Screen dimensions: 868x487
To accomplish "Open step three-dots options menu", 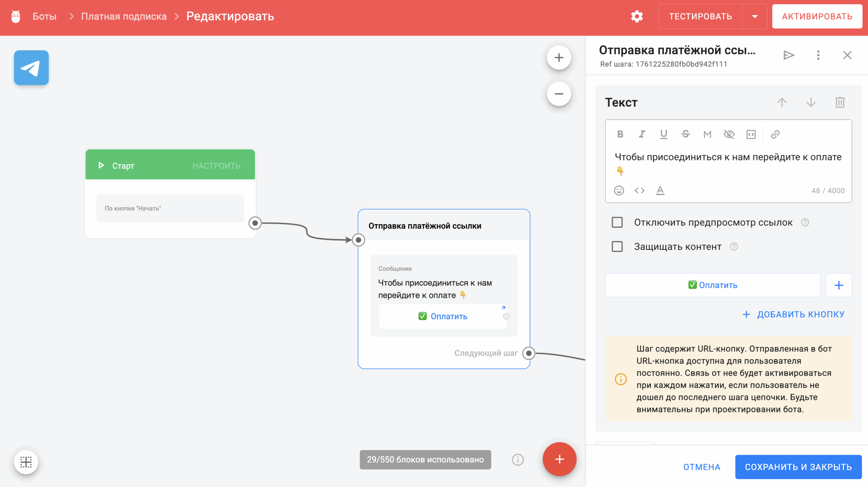I will (x=818, y=55).
